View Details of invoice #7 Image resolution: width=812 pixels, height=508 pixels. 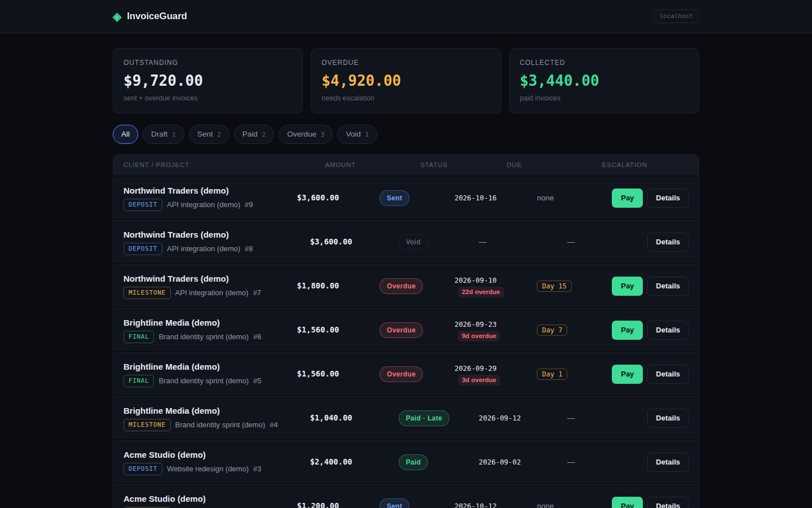coord(668,286)
